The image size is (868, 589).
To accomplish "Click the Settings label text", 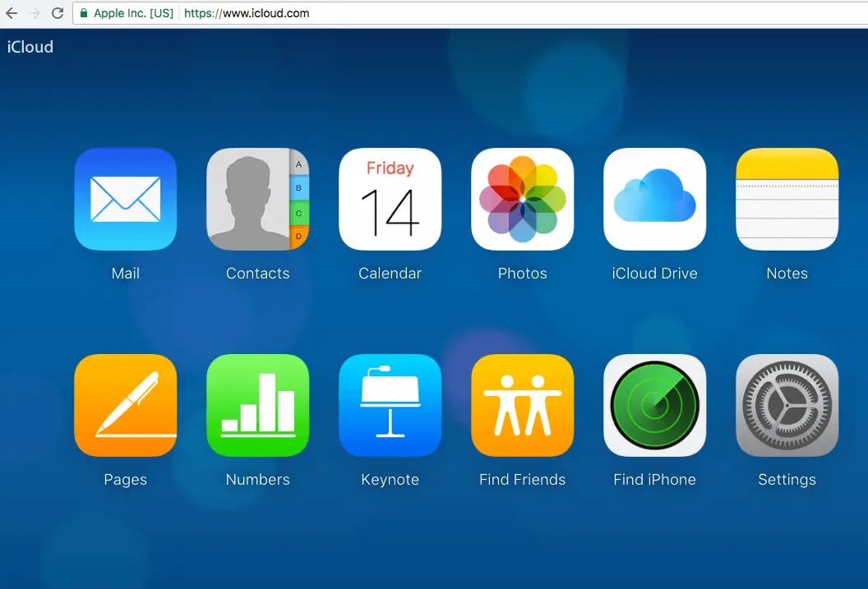I will 787,480.
